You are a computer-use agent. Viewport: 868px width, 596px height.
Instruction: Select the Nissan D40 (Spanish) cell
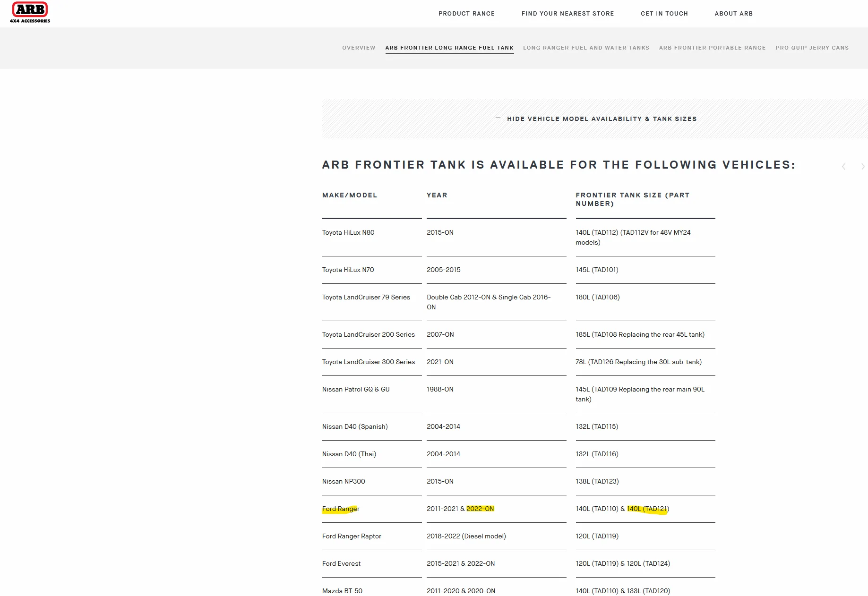tap(355, 426)
